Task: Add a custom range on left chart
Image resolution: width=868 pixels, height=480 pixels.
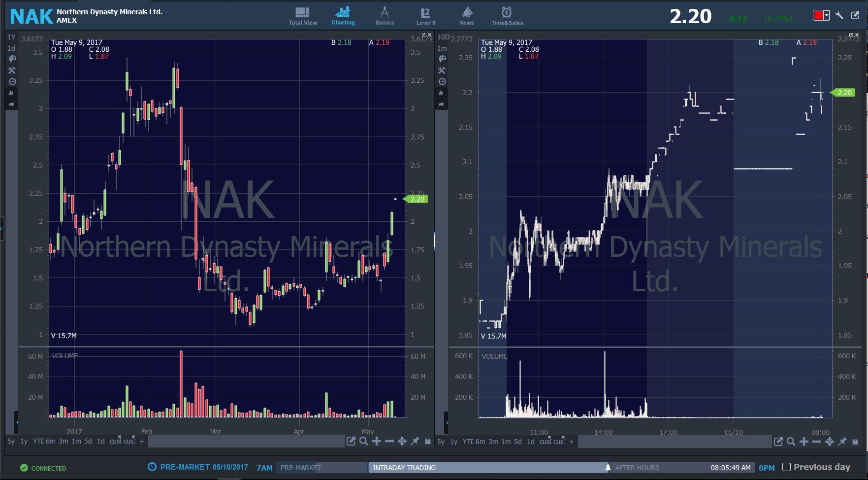Action: click(x=142, y=442)
